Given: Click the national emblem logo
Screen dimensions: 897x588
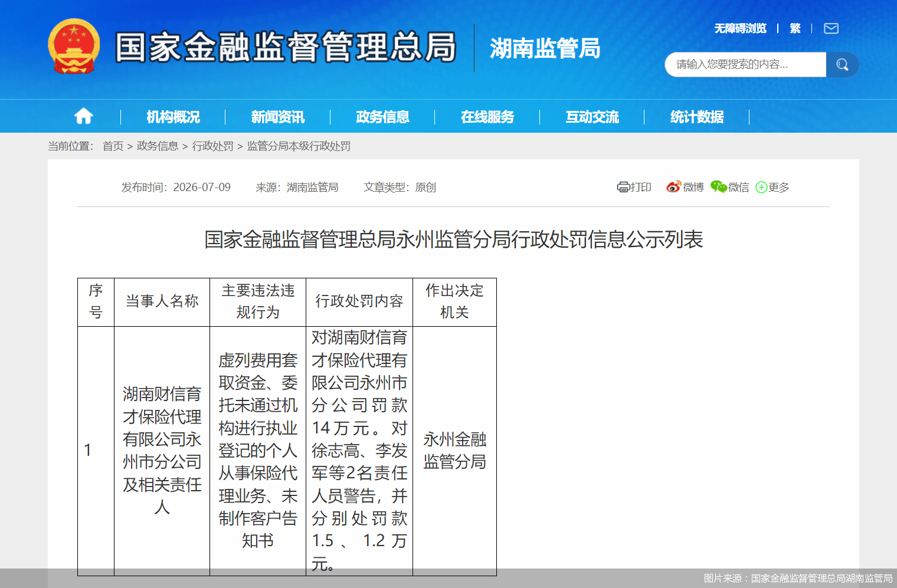Looking at the screenshot, I should pos(74,47).
